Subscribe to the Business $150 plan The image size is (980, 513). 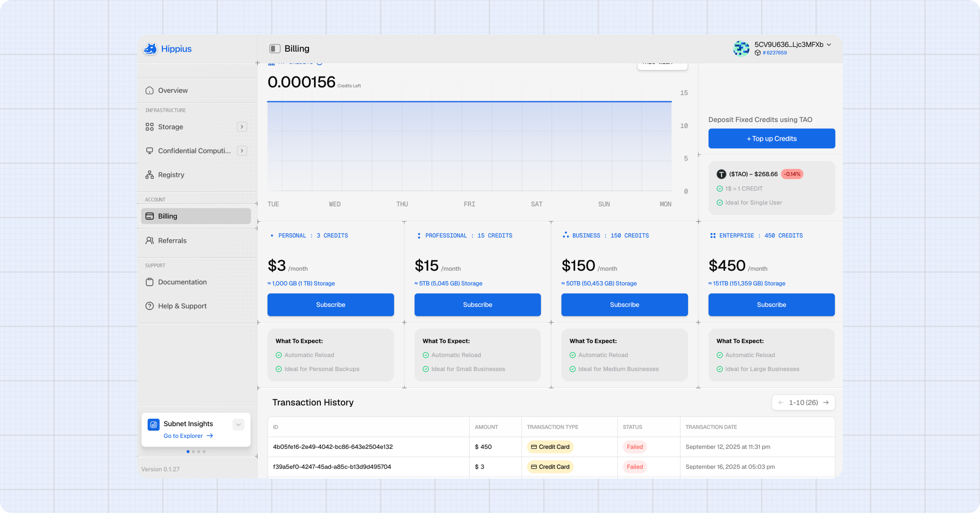pos(624,305)
